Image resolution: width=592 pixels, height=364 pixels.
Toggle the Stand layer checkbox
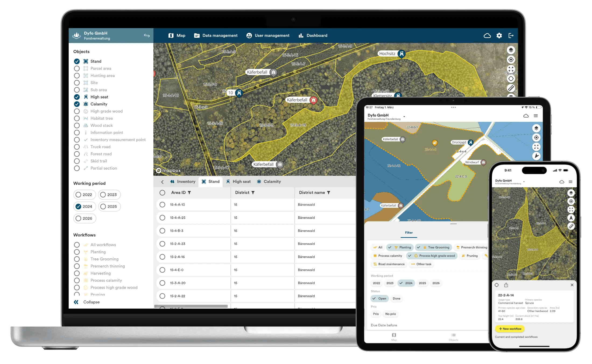77,61
